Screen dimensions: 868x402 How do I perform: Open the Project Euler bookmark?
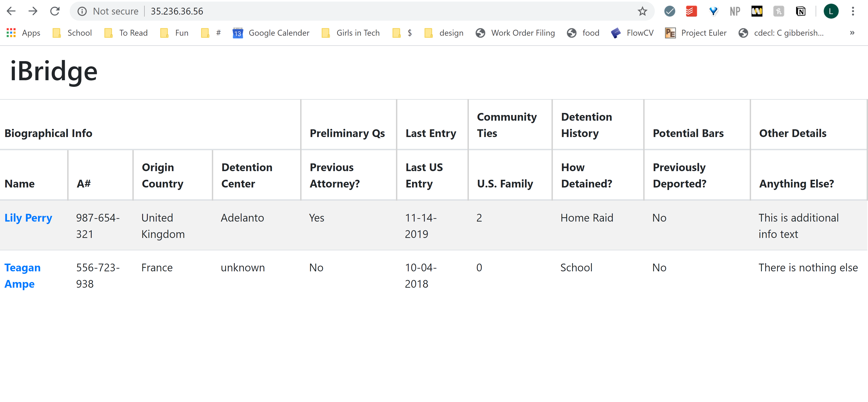(x=696, y=33)
